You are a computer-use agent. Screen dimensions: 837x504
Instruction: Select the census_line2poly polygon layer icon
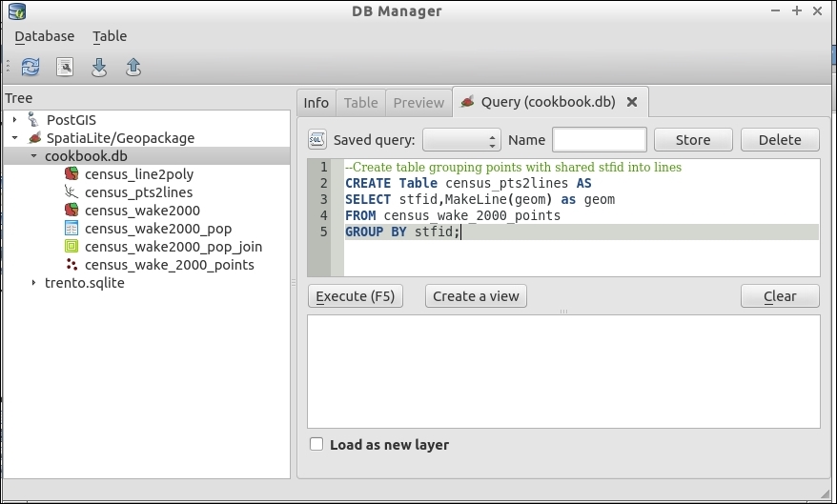[x=71, y=174]
